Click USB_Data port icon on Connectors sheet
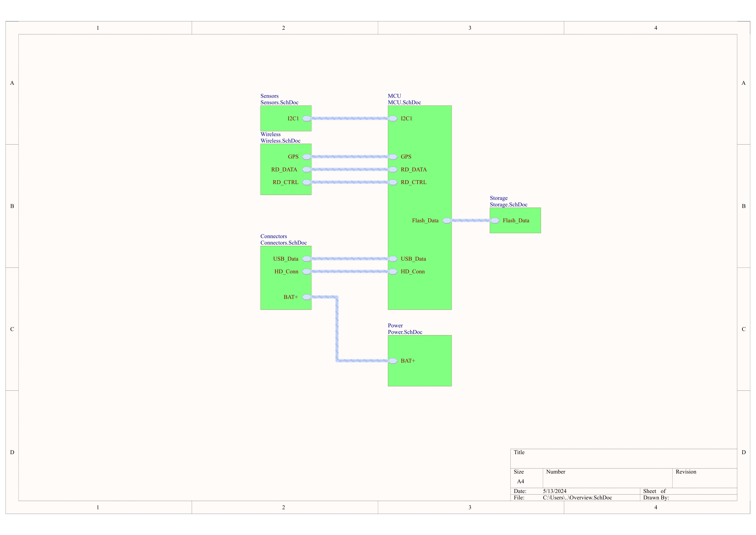Screen dimensions: 756x535 (x=306, y=259)
